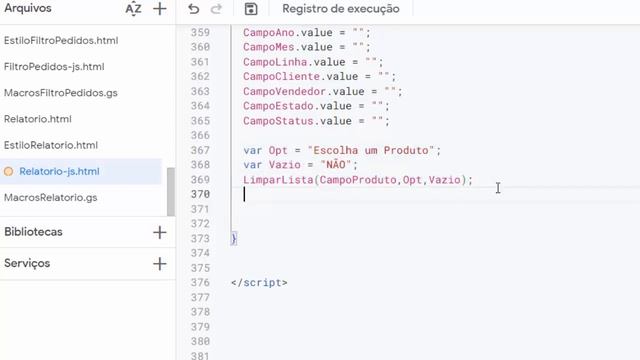Open Relatorio.html file
This screenshot has width=640, height=360.
tap(38, 119)
